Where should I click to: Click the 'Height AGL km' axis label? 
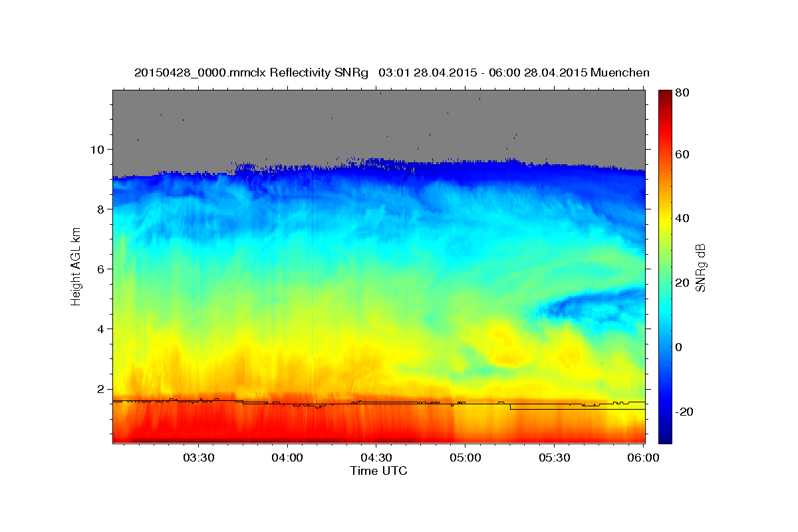click(76, 266)
